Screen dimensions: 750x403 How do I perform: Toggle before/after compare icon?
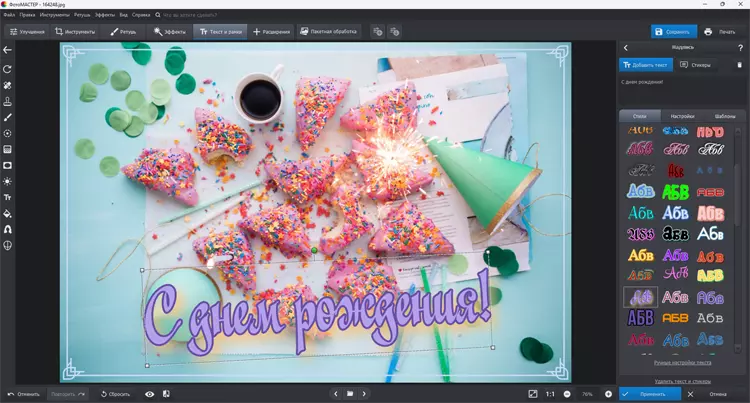tap(166, 394)
